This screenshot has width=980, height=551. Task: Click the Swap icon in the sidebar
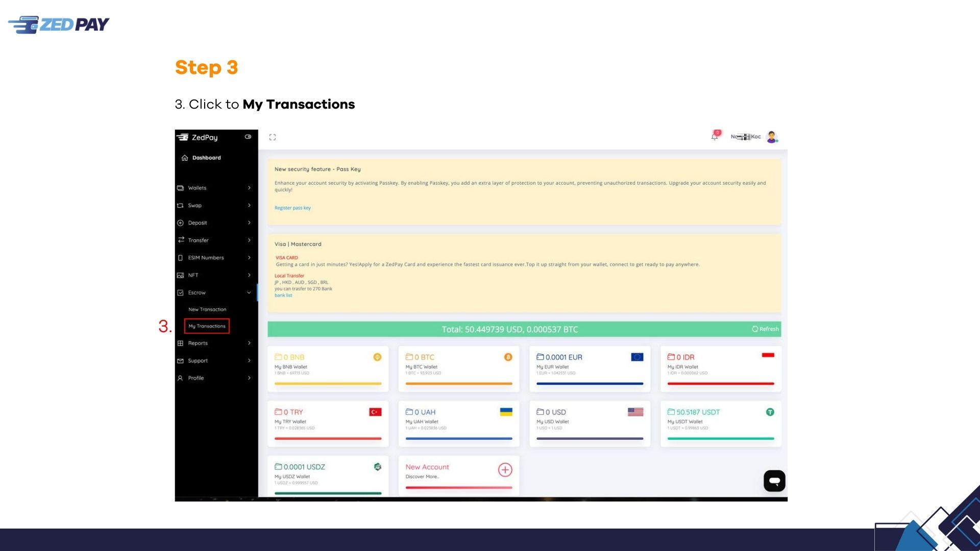click(x=180, y=206)
